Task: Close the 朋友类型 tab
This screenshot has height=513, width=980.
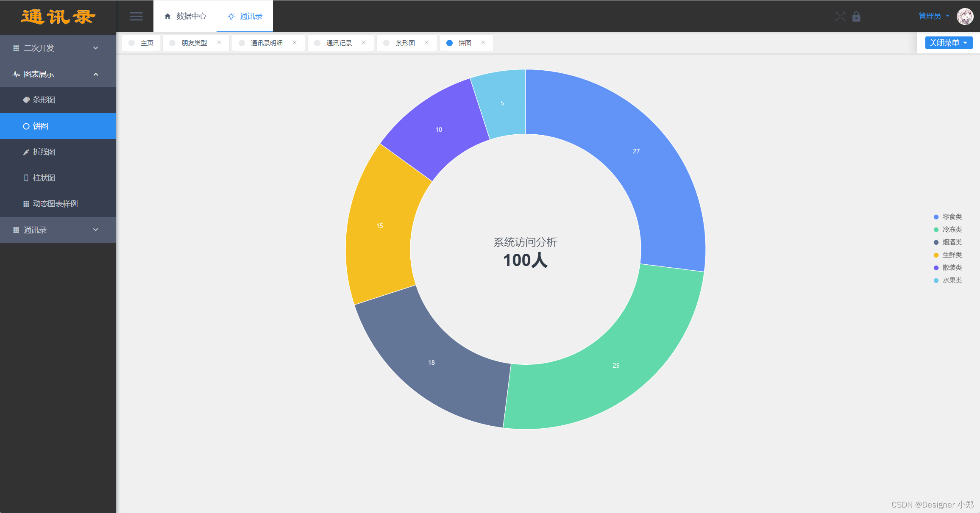Action: point(219,43)
